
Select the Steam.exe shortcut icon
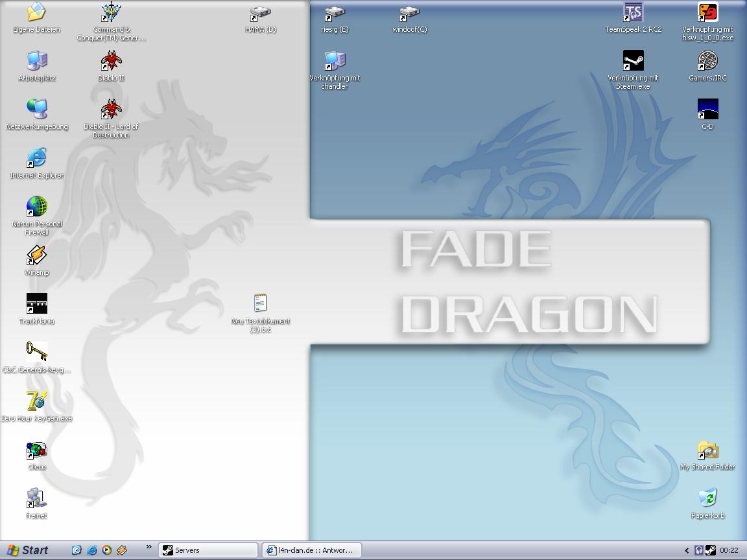(x=633, y=61)
